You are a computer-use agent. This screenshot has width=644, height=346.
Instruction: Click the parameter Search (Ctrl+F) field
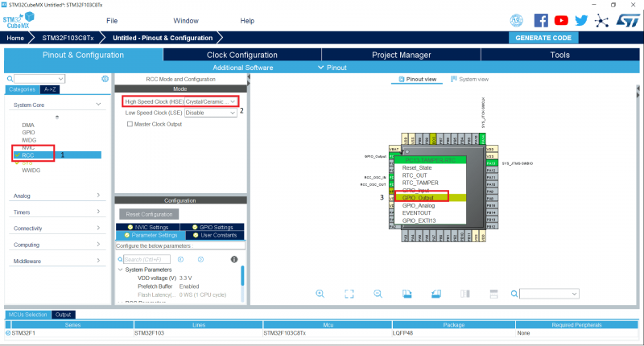(x=147, y=259)
